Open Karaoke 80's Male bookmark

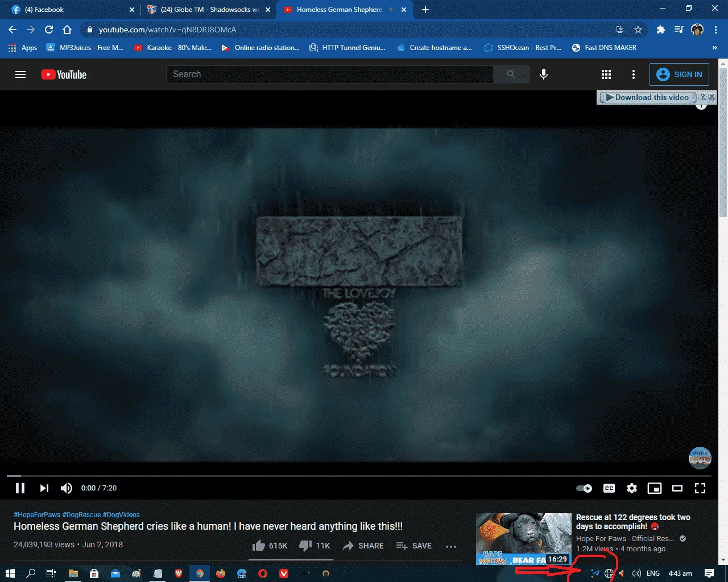tap(173, 48)
